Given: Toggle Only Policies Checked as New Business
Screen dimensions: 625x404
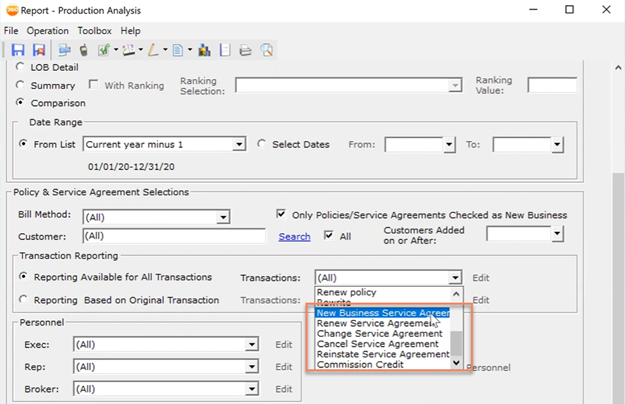Looking at the screenshot, I should (282, 215).
